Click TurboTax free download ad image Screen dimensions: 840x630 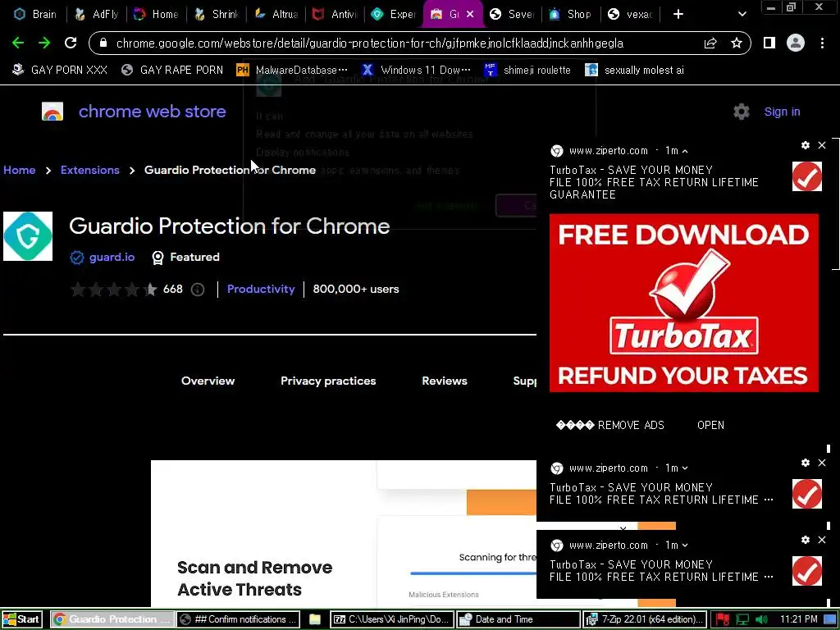(683, 303)
